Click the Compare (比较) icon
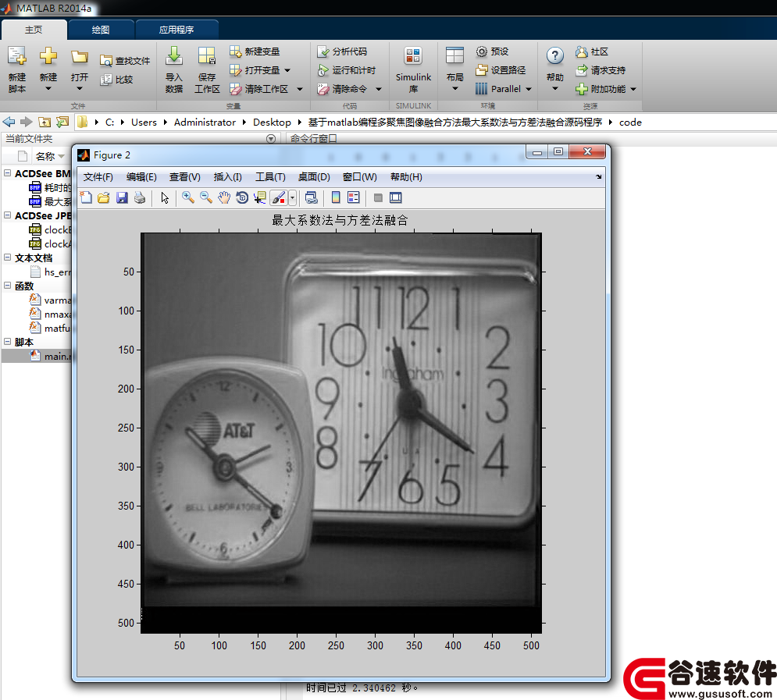The width and height of the screenshot is (777, 700). pyautogui.click(x=106, y=79)
